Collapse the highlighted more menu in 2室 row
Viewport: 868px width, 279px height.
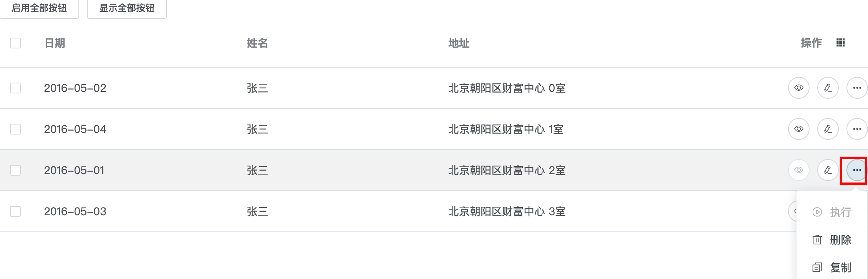857,170
